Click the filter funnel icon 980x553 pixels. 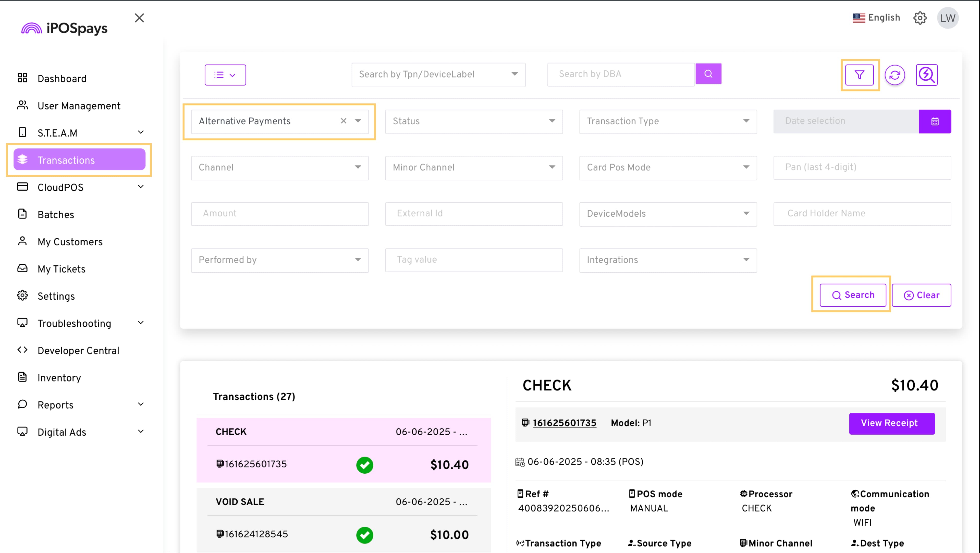859,75
